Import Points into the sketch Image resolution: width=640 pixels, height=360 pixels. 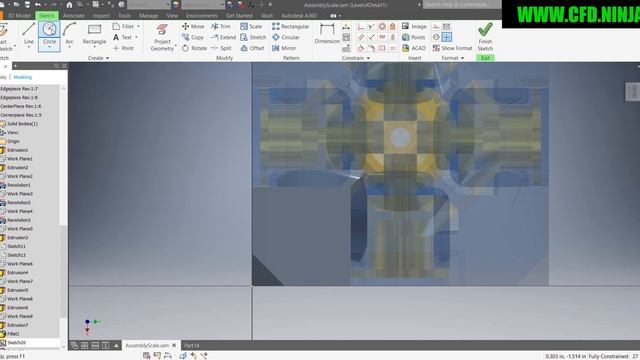413,37
